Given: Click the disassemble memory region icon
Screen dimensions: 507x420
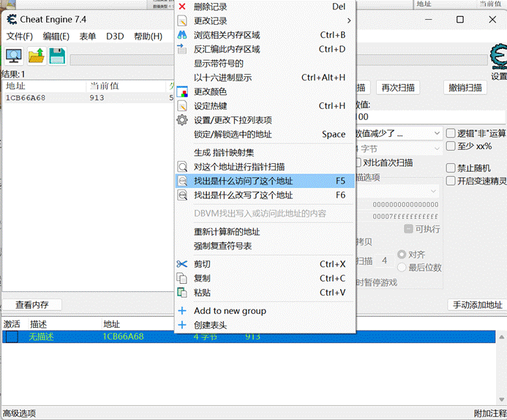Looking at the screenshot, I should click(182, 49).
